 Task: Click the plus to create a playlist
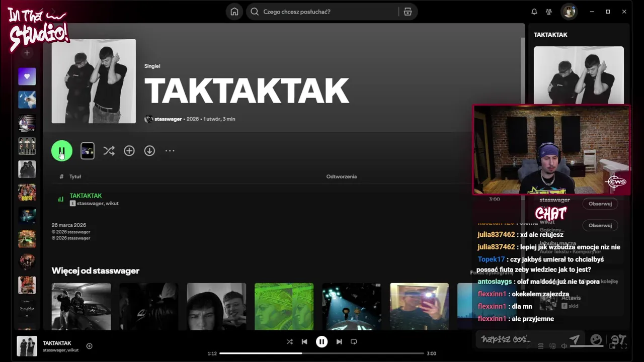27,53
